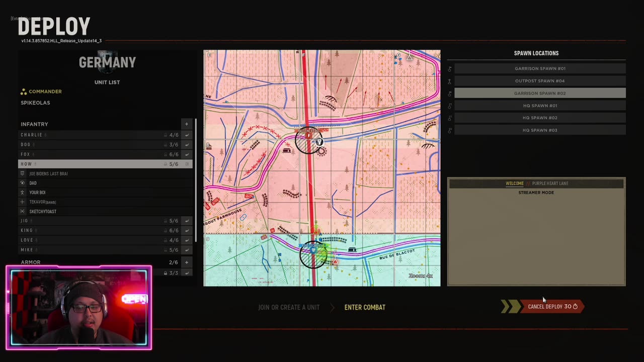Click the lock icon on the King row
This screenshot has width=644, height=362.
[165, 230]
